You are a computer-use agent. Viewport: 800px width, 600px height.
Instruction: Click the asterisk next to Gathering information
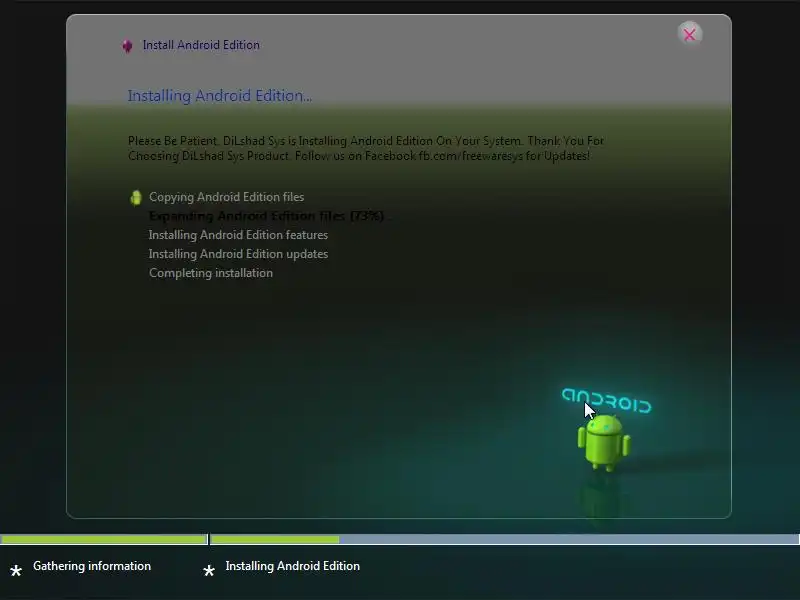pos(16,570)
